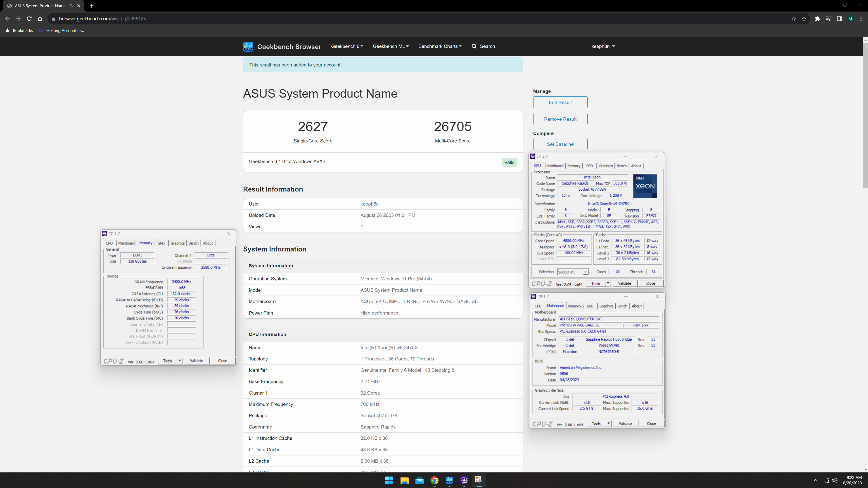Switch to SPD tab in Memory CPU-Z window
The height and width of the screenshot is (488, 868).
[x=161, y=243]
